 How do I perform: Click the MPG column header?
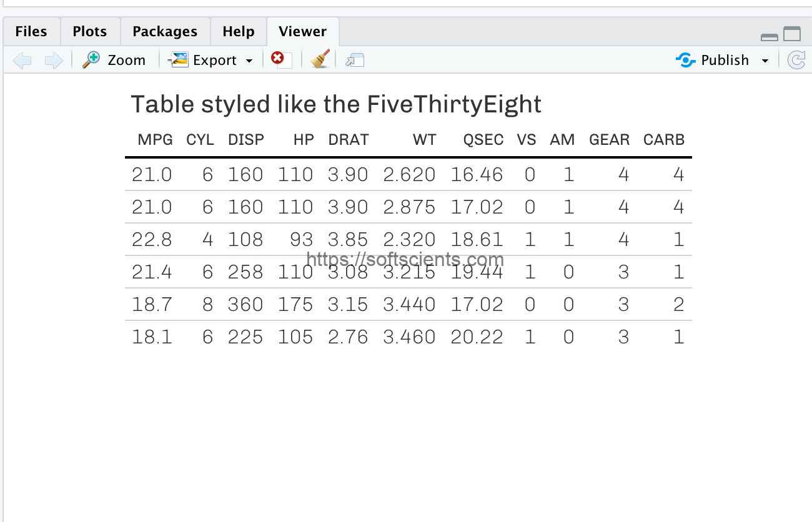point(156,140)
